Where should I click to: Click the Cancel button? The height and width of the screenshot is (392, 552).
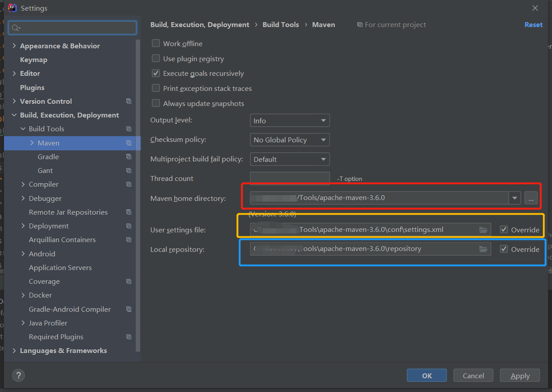[x=474, y=376]
